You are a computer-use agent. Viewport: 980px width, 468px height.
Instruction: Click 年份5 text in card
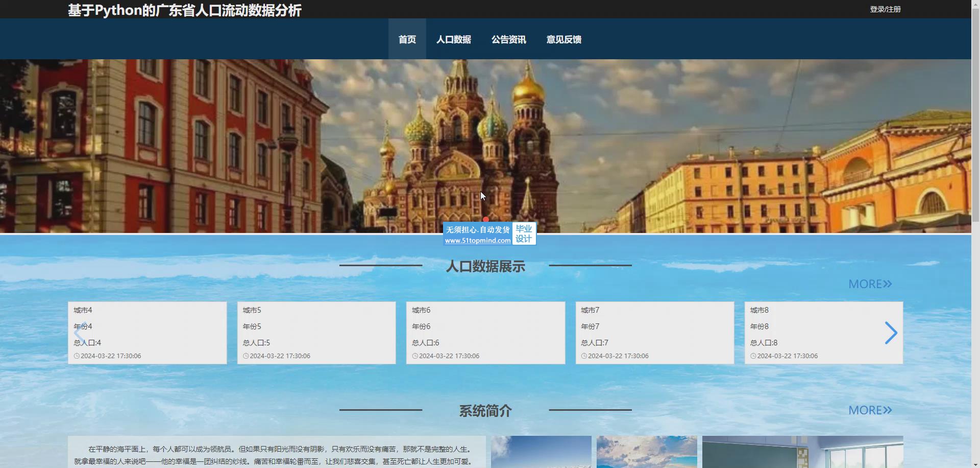pos(252,326)
